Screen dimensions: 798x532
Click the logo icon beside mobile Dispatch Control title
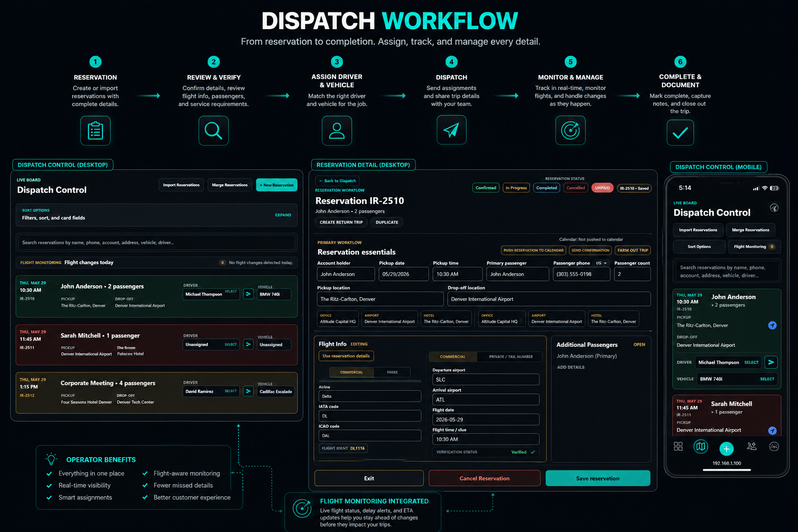[x=774, y=208]
